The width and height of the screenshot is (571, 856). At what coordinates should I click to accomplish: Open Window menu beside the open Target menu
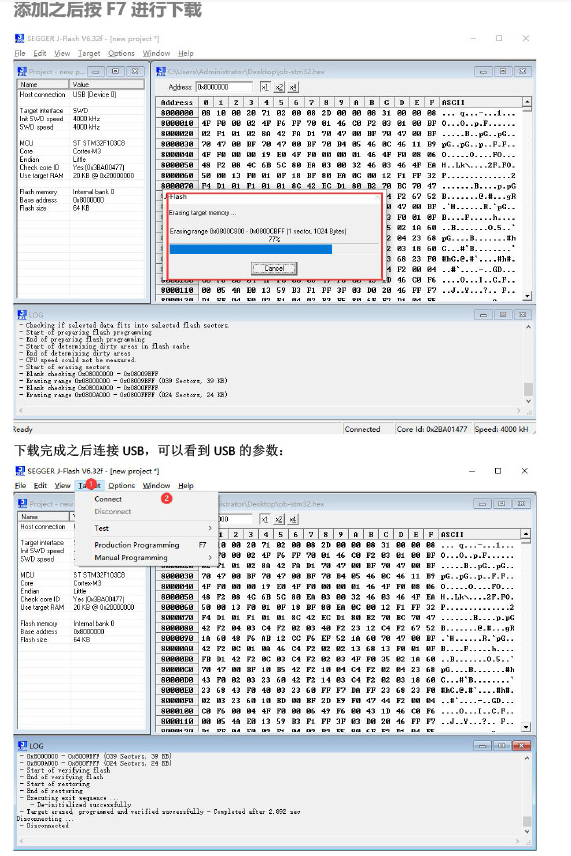(156, 485)
